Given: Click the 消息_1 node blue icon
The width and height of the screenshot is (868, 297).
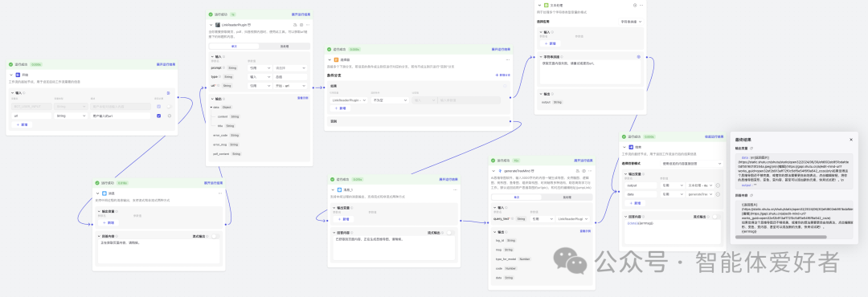Looking at the screenshot, I should (339, 189).
